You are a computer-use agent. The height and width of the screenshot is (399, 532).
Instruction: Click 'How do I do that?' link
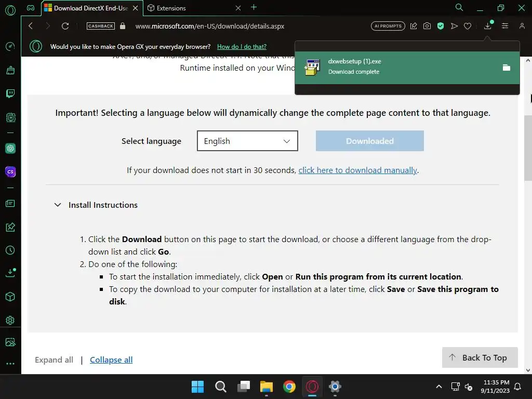click(x=242, y=46)
